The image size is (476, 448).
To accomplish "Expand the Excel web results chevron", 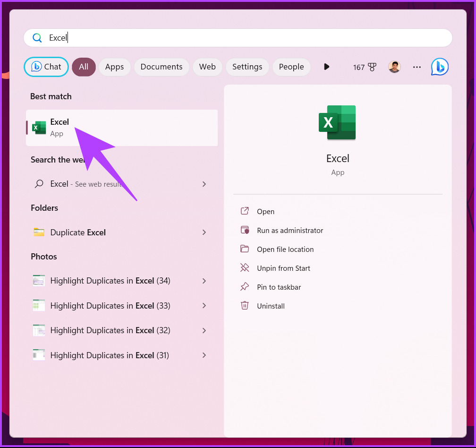I will [204, 184].
